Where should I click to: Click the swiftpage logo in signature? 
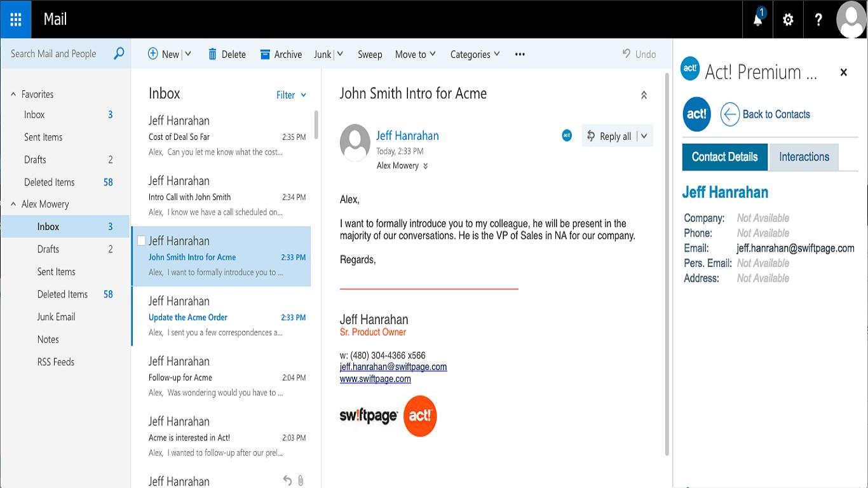[x=369, y=416]
